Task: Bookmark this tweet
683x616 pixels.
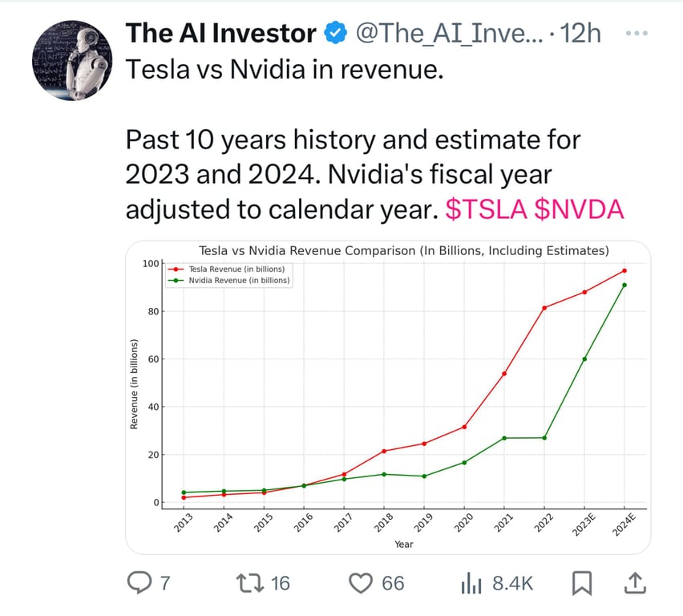Action: [x=582, y=583]
